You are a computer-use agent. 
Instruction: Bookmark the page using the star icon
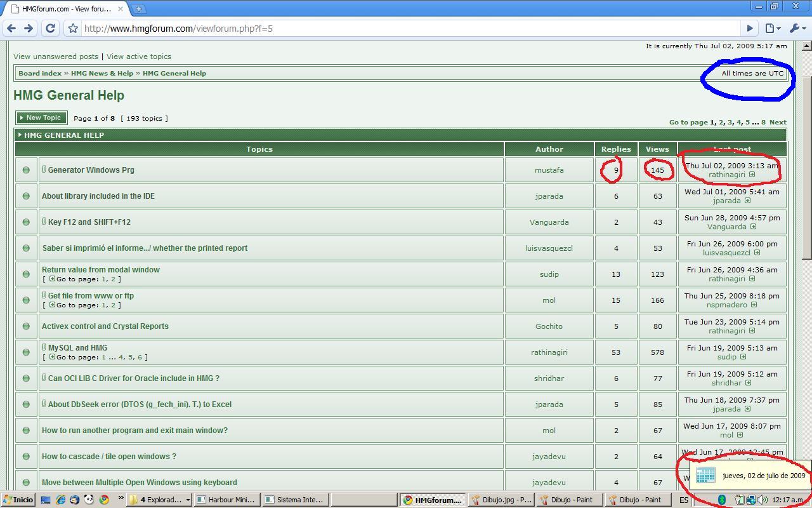(73, 29)
